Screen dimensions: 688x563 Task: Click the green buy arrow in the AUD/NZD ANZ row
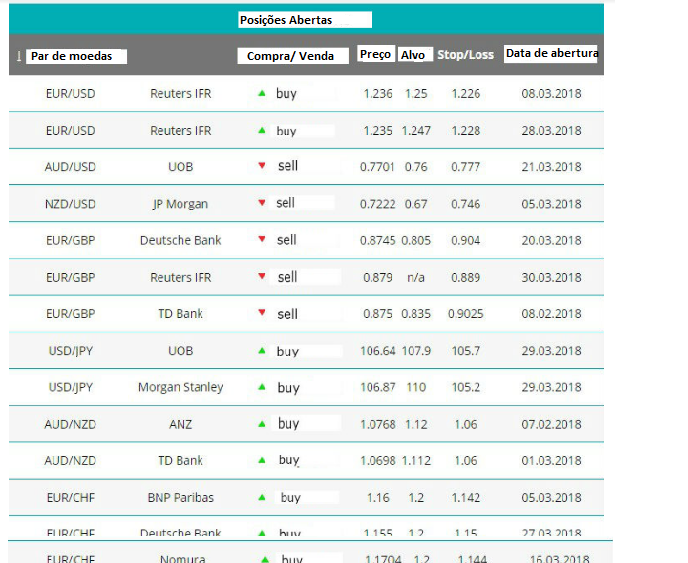(262, 424)
